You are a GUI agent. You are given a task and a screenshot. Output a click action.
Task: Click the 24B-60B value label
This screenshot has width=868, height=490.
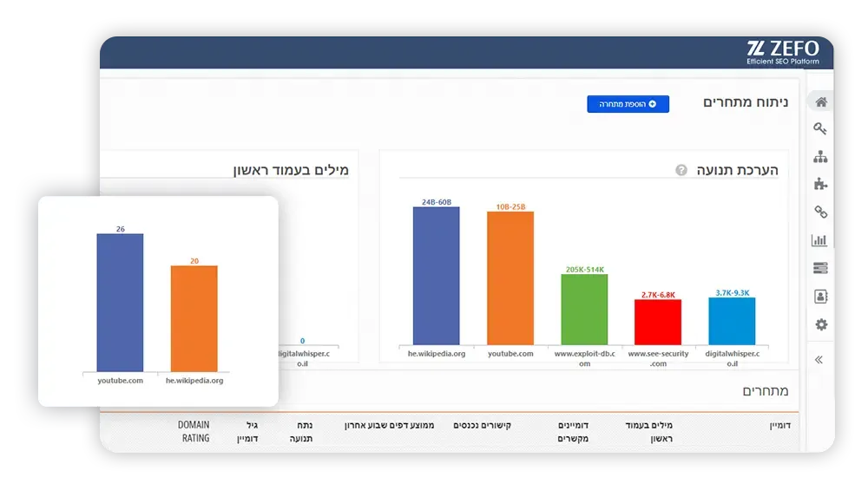click(x=437, y=202)
